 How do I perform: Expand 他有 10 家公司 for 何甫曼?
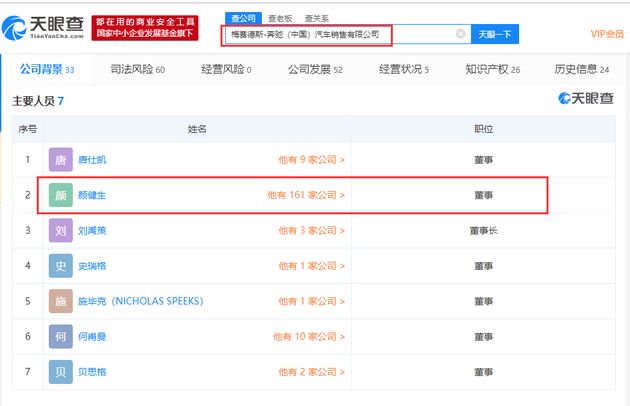(x=309, y=336)
